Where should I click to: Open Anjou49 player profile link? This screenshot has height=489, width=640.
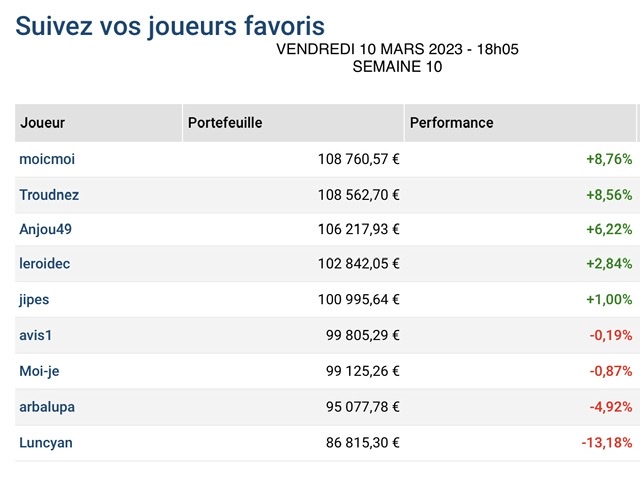pyautogui.click(x=45, y=229)
